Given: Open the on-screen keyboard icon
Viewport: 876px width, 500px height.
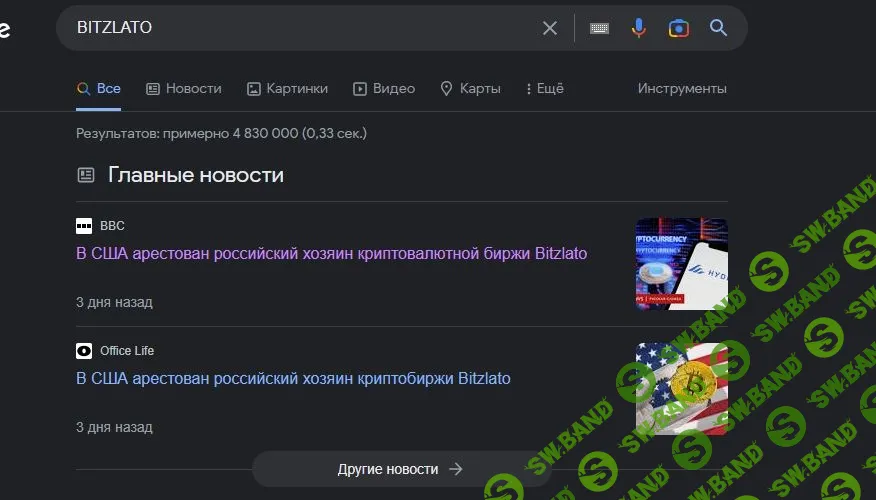Looking at the screenshot, I should [x=599, y=28].
